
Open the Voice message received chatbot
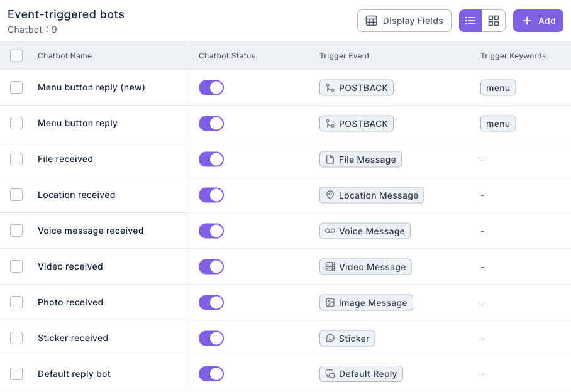tap(91, 231)
